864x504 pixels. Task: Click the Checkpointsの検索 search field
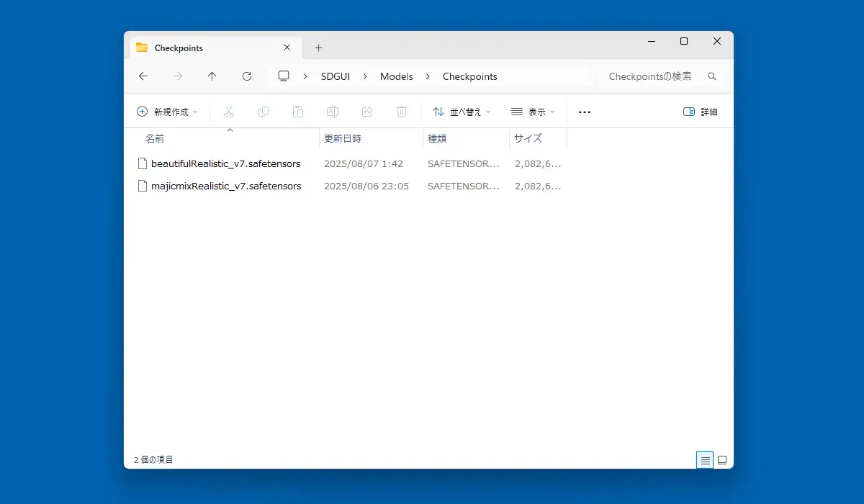click(x=661, y=76)
